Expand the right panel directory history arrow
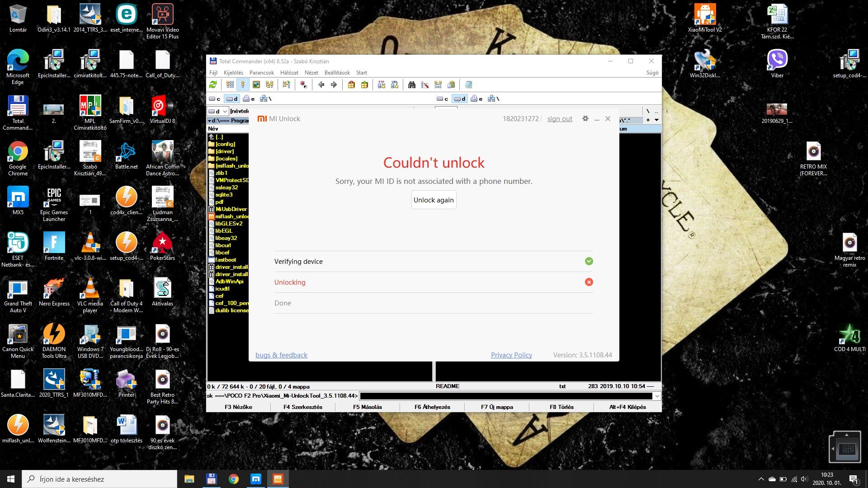 [656, 120]
